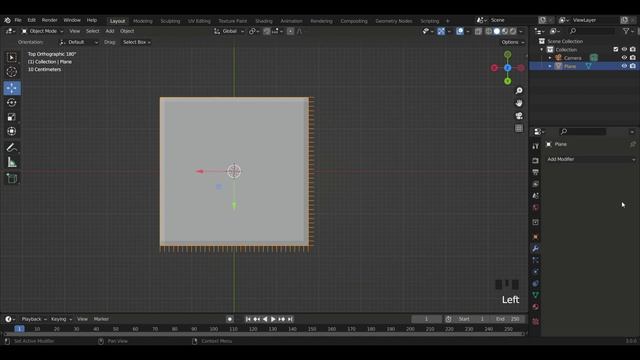Toggle the camera view icon
640x360 pixels.
pos(519,116)
